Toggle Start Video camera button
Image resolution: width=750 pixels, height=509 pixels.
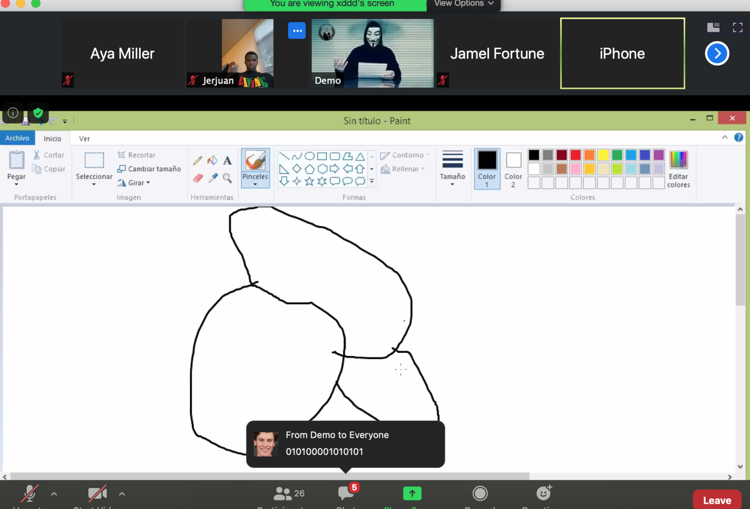tap(97, 495)
